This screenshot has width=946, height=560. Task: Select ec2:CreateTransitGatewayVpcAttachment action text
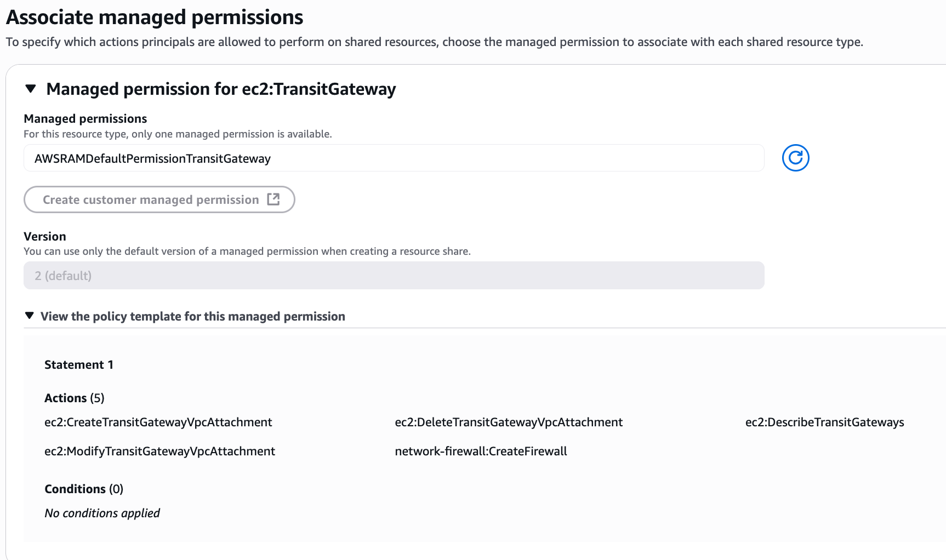[x=158, y=422]
